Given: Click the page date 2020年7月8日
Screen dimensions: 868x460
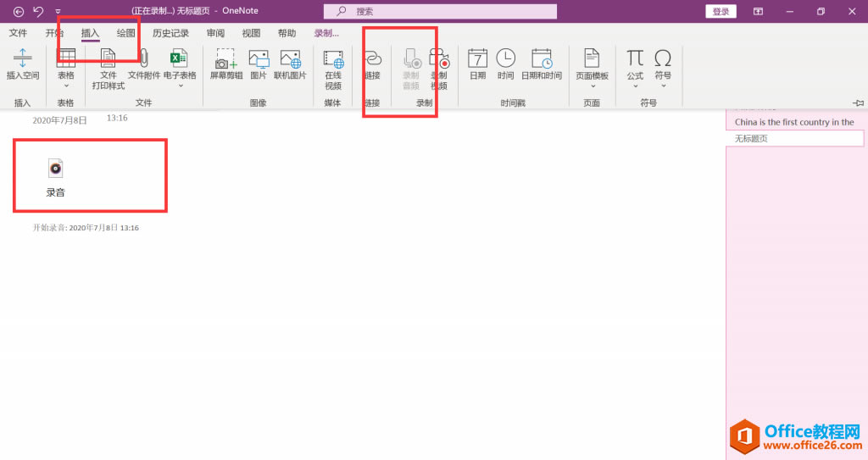Looking at the screenshot, I should 60,120.
